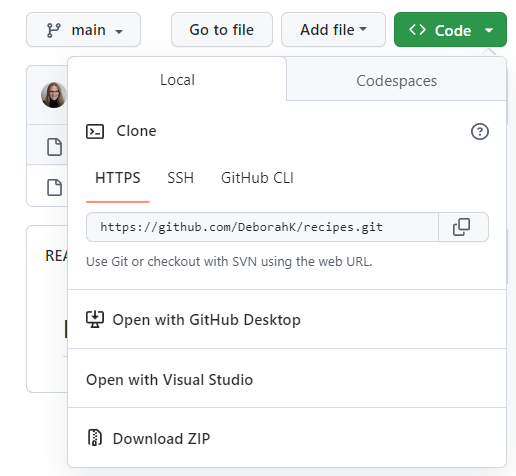This screenshot has width=516, height=476.
Task: Click the second file icon in list
Action: pos(54,187)
